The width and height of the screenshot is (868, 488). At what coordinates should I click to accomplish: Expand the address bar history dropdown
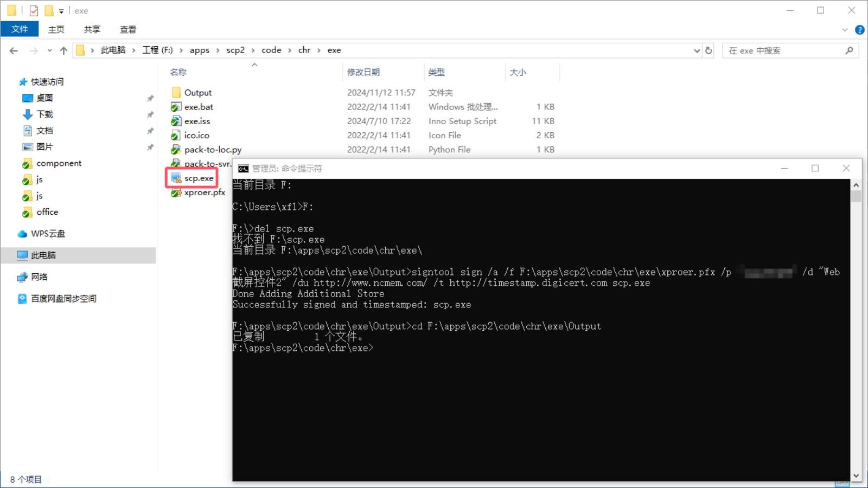pyautogui.click(x=697, y=50)
